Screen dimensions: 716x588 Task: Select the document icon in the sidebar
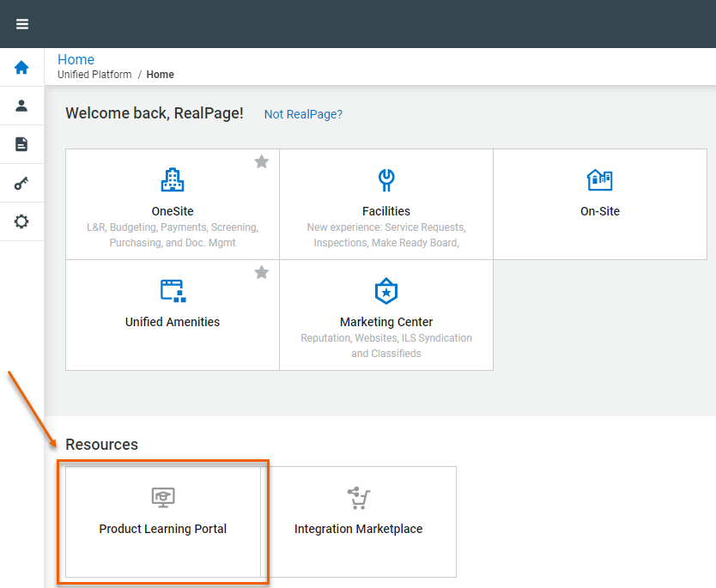(21, 144)
